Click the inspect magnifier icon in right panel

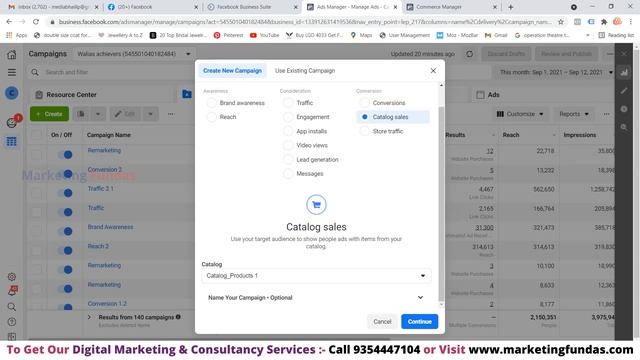coord(624,127)
